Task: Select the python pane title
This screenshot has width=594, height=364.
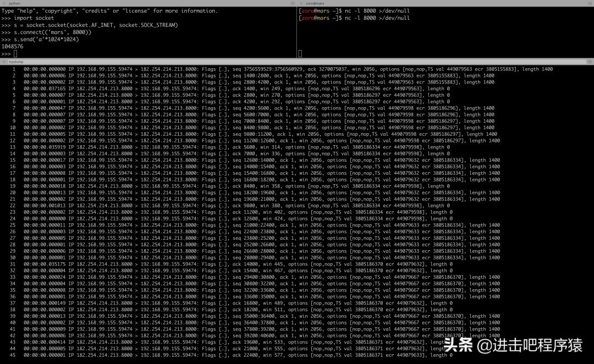Action: [14, 3]
